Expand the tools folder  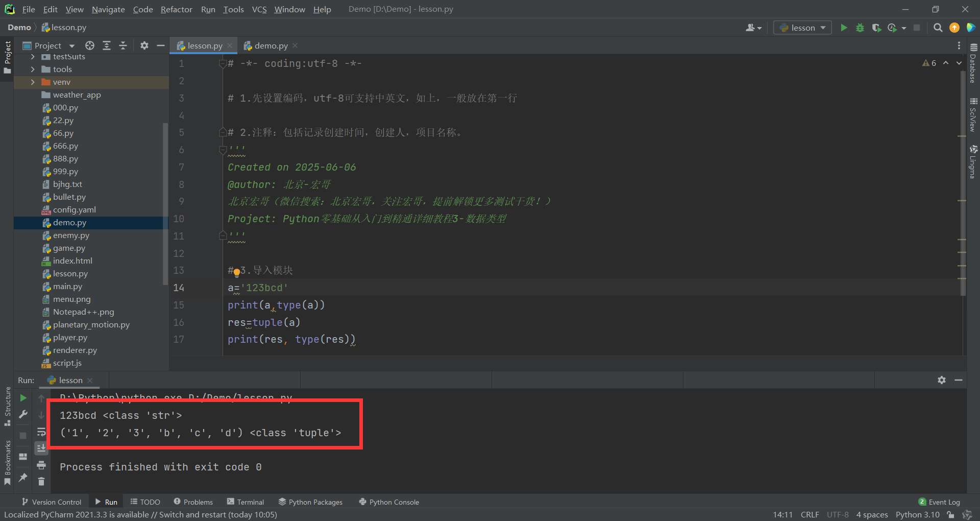coord(33,69)
